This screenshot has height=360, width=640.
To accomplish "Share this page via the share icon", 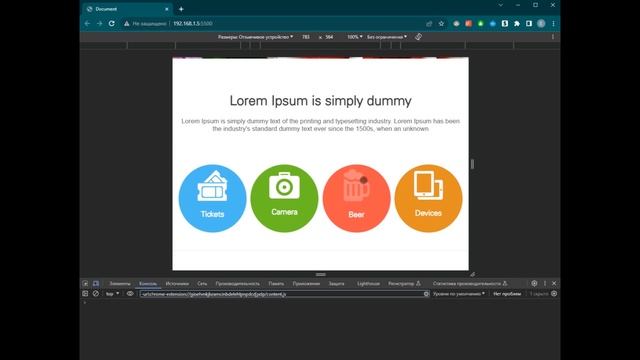I will coord(429,24).
